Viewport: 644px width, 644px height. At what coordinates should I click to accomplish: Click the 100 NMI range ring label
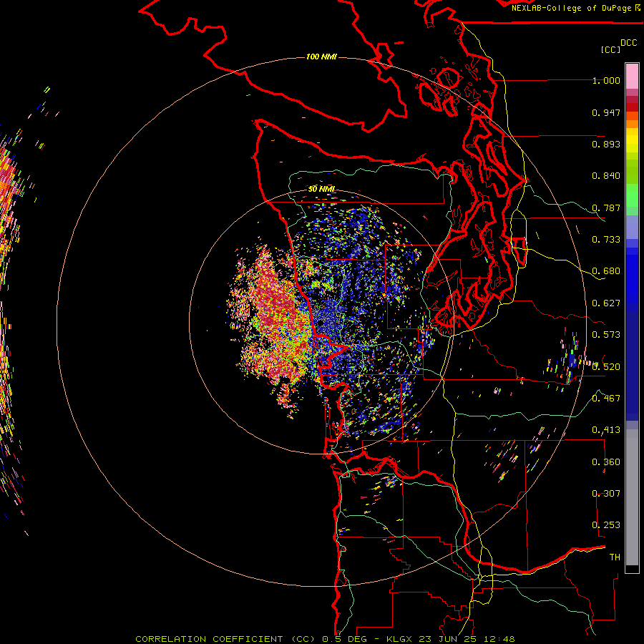[x=321, y=57]
